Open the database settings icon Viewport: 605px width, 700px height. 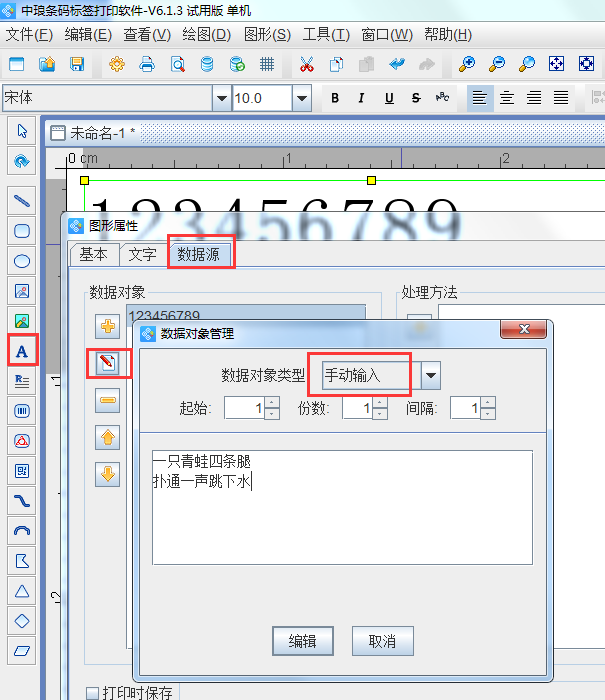207,64
